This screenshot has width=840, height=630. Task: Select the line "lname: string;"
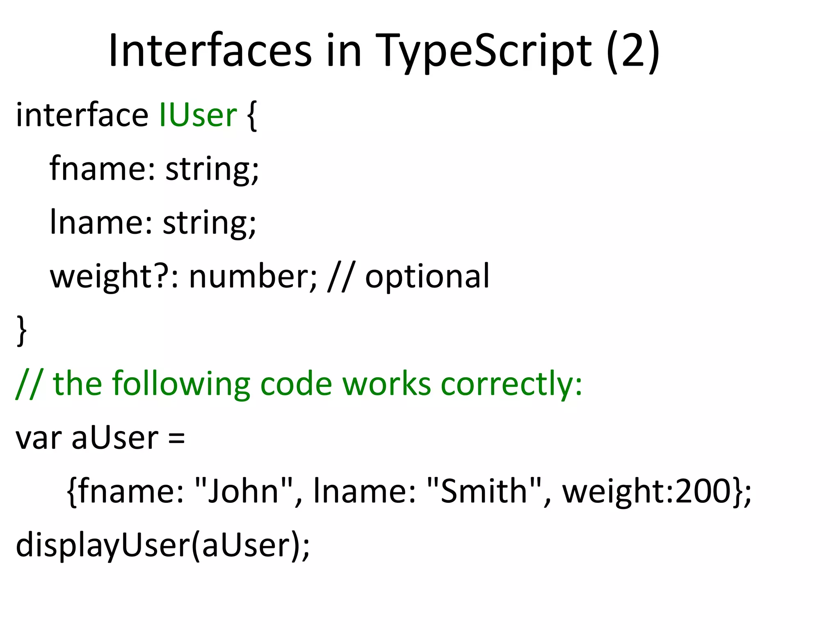(153, 223)
